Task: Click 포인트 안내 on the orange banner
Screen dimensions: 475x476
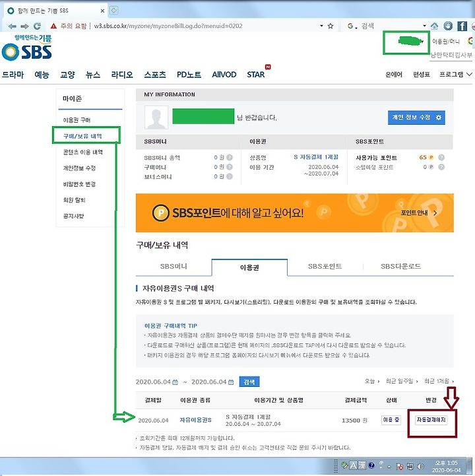Action: [419, 213]
